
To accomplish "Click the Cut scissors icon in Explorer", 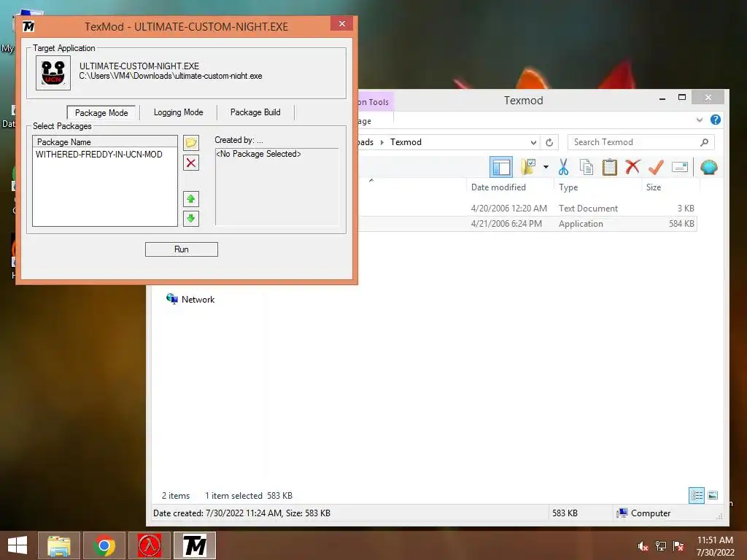I will (x=563, y=167).
